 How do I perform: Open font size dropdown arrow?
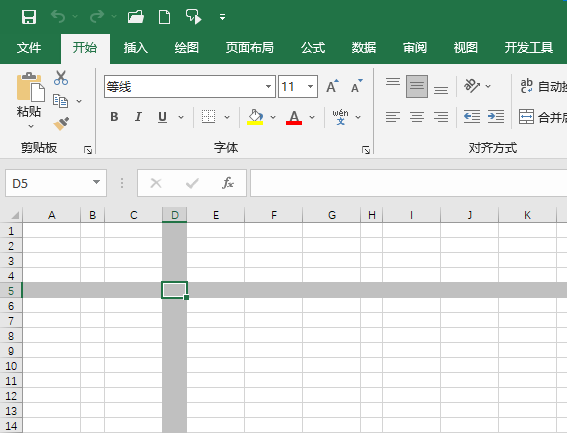(310, 86)
